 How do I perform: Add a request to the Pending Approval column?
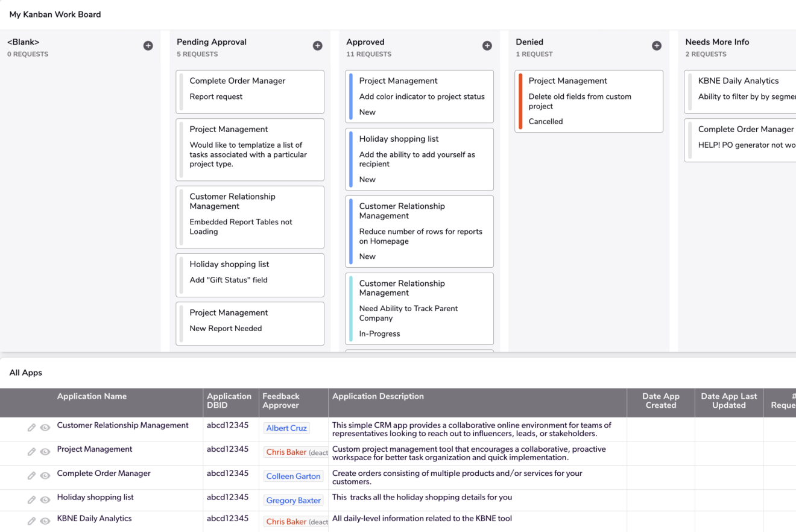[317, 46]
